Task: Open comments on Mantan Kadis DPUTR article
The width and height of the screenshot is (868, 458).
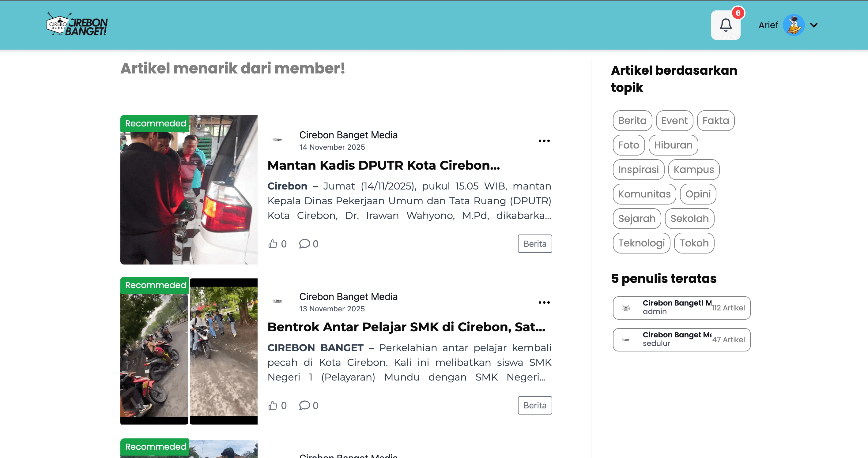Action: (x=304, y=243)
